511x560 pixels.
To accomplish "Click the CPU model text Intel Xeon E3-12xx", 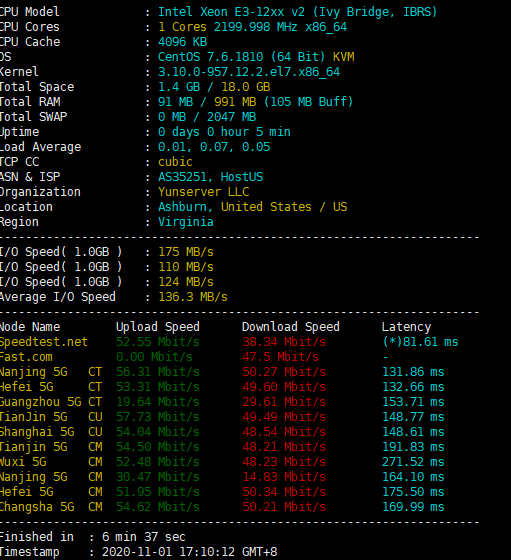I will click(x=221, y=12).
